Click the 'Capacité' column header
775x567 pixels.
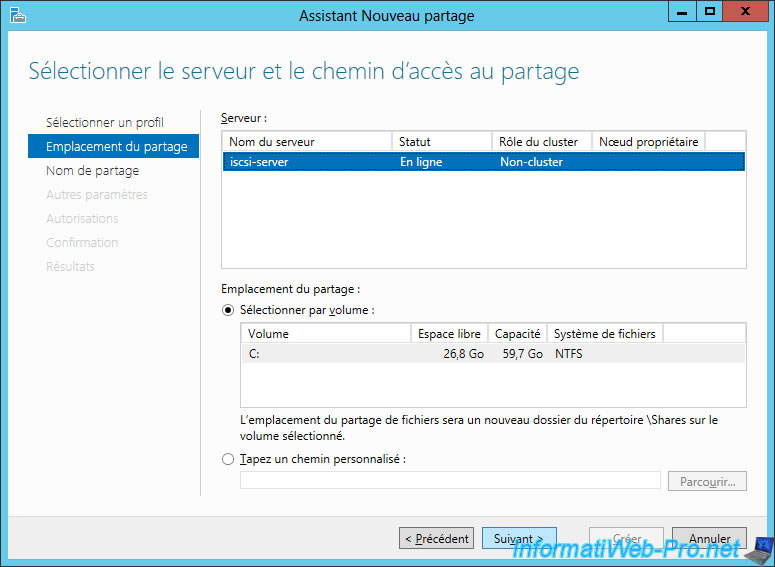click(517, 333)
